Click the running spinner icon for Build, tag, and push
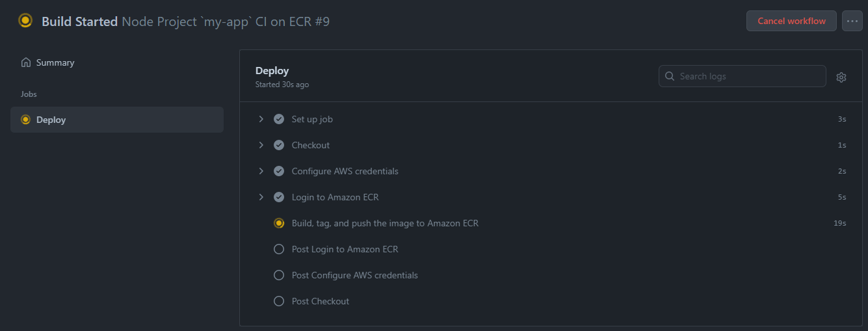868x331 pixels. pyautogui.click(x=279, y=223)
